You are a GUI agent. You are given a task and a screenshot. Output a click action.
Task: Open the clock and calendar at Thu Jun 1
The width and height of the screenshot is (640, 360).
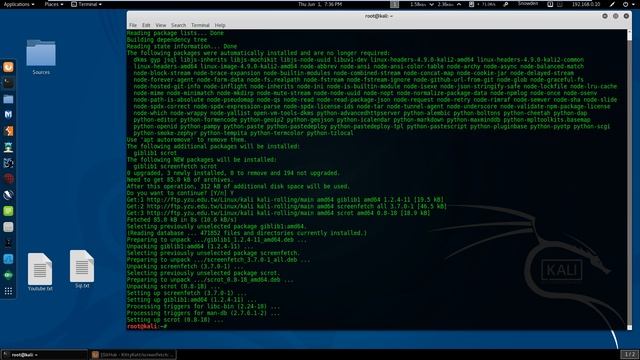pyautogui.click(x=320, y=4)
